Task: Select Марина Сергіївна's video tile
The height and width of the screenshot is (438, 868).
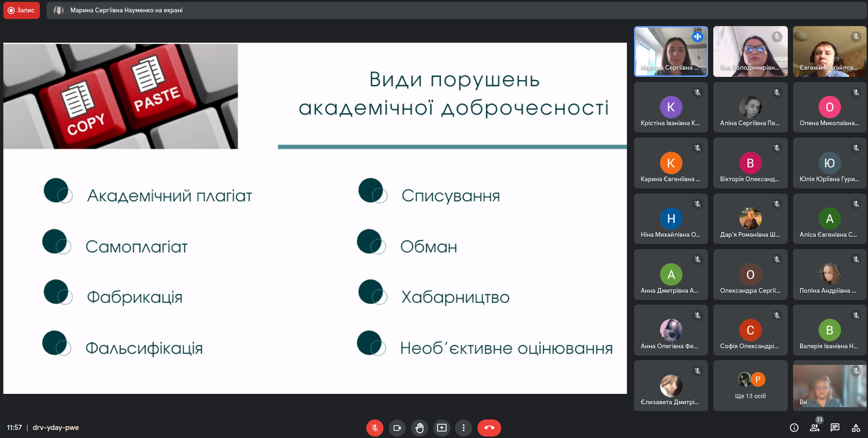Action: click(671, 51)
